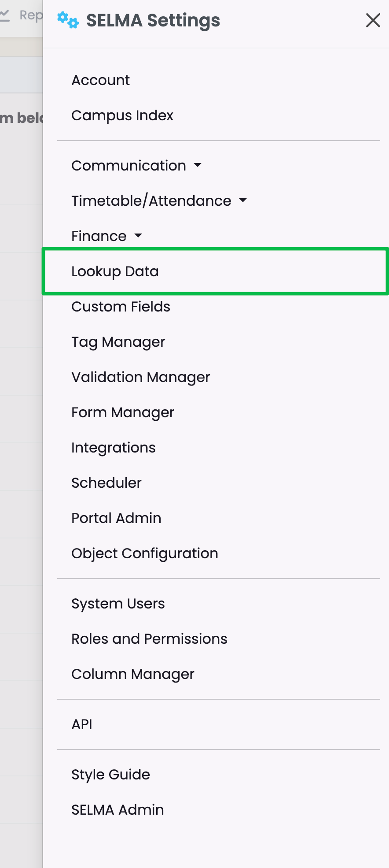389x868 pixels.
Task: Open Custom Fields settings
Action: (x=121, y=307)
